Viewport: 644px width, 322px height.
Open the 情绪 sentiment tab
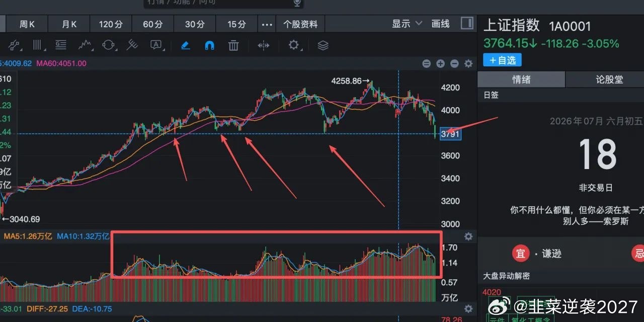[x=521, y=79]
